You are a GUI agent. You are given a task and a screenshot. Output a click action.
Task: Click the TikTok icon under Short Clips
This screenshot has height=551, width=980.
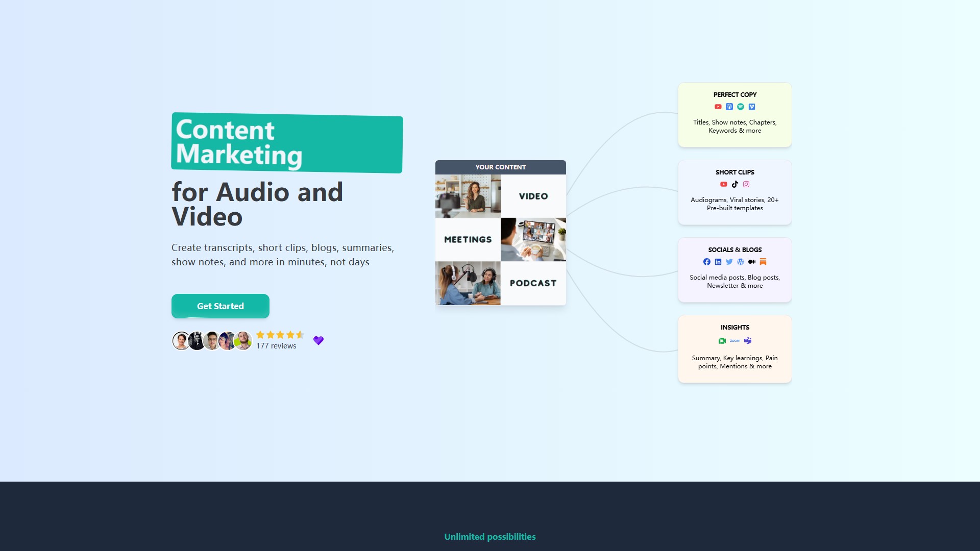tap(735, 184)
